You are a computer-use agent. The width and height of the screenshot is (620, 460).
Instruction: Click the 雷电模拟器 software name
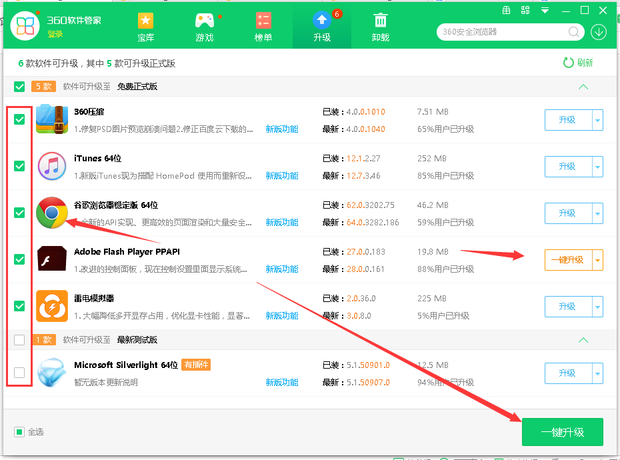click(x=94, y=298)
